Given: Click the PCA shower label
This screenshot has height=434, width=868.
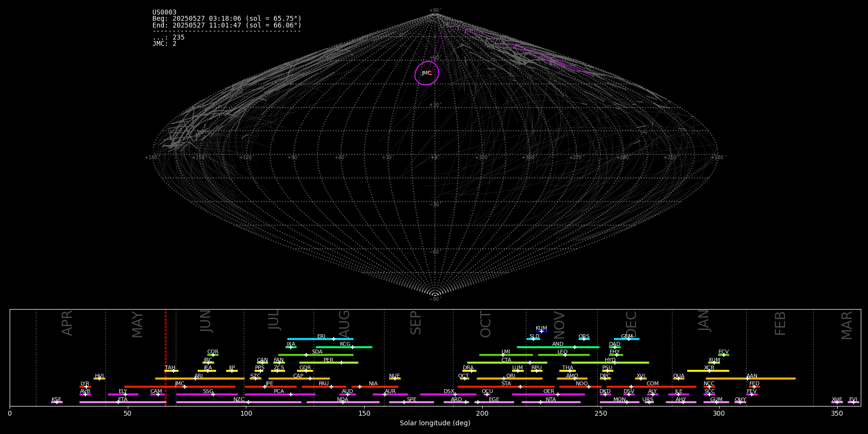Looking at the screenshot, I should coord(279,391).
